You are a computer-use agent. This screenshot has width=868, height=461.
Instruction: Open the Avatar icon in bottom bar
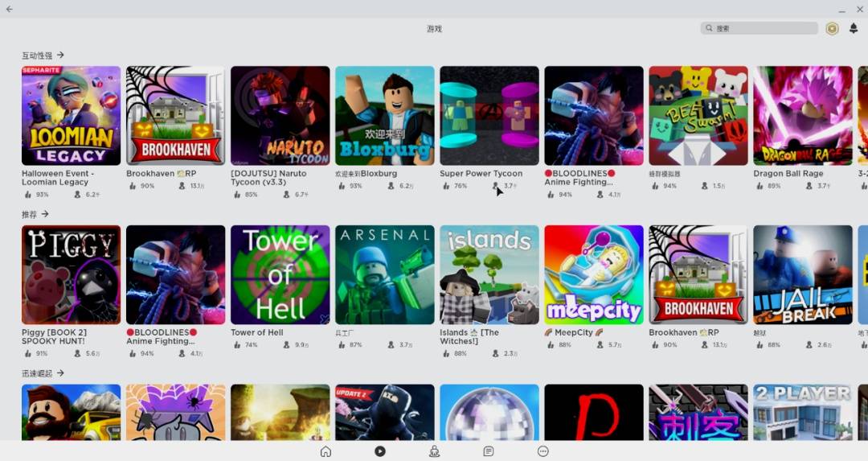click(x=435, y=451)
